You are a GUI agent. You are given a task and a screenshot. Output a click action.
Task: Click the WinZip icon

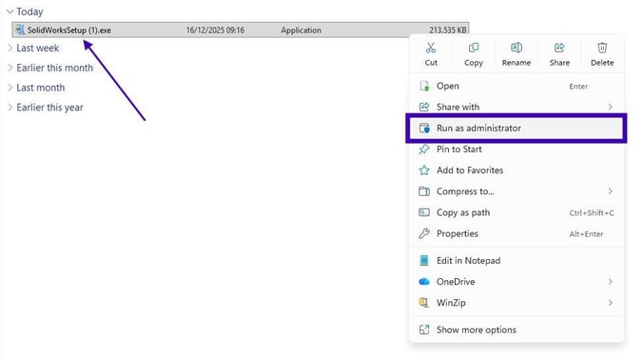coord(424,303)
